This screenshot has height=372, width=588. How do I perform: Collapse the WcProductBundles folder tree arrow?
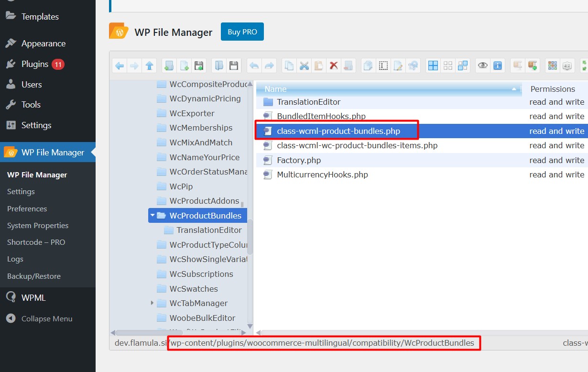point(152,216)
